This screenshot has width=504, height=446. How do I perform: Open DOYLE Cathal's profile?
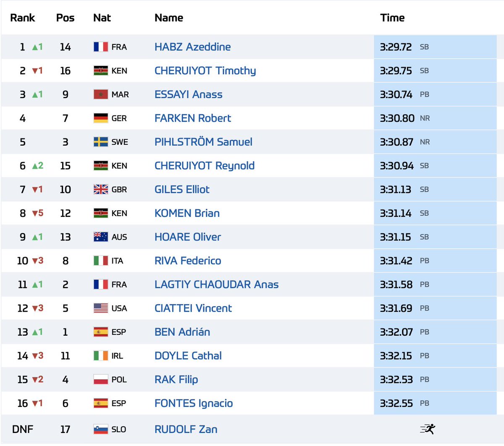[188, 356]
